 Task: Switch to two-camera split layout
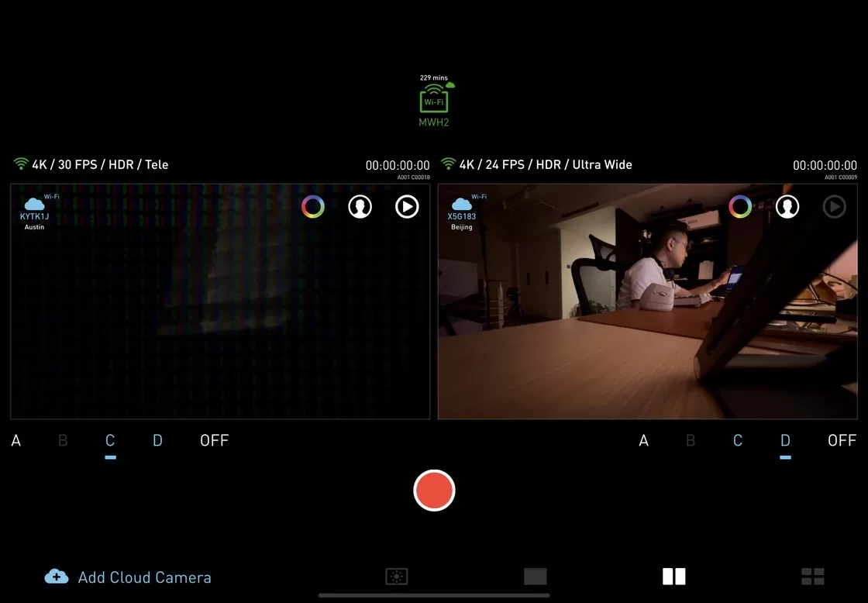pyautogui.click(x=673, y=577)
